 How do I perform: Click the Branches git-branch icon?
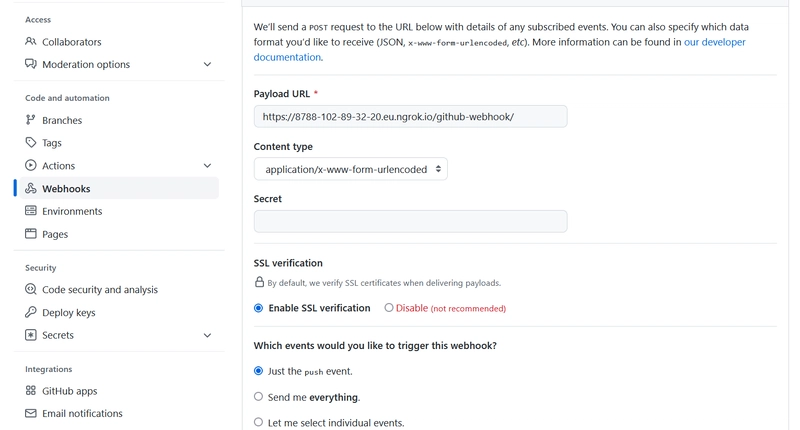[31, 120]
